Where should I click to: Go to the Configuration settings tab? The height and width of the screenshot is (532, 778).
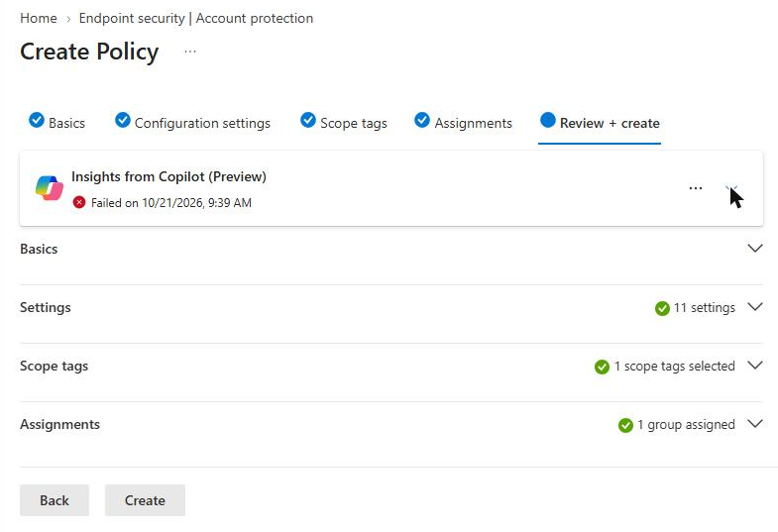pyautogui.click(x=192, y=123)
